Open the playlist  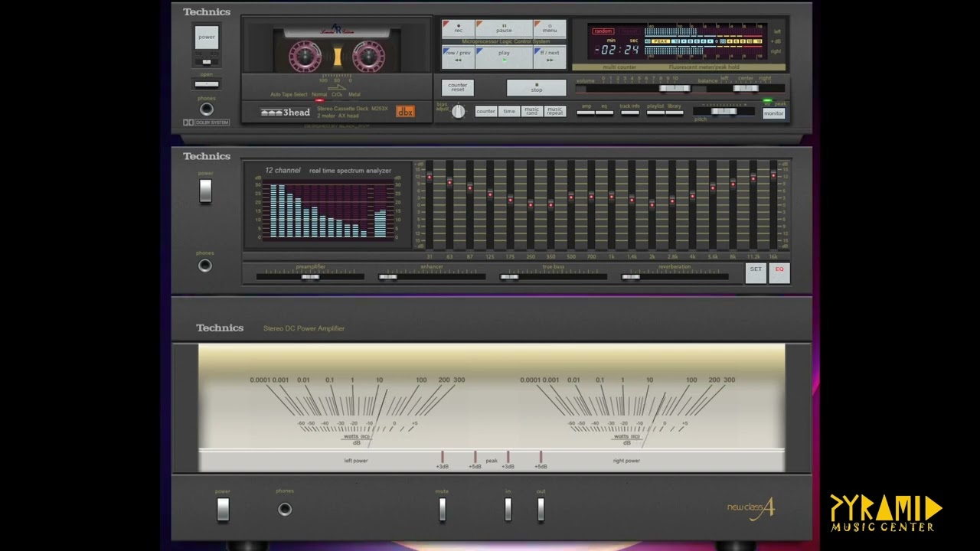point(655,112)
